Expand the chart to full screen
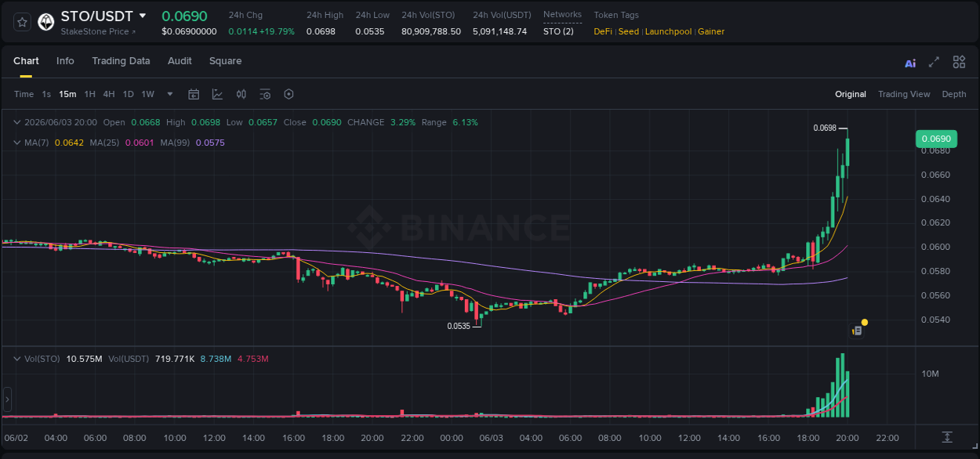 pyautogui.click(x=934, y=63)
